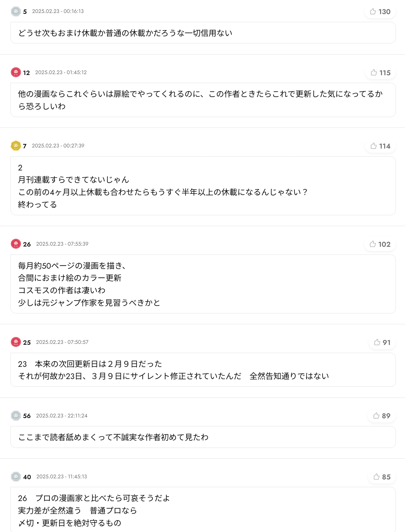Select the red avatar badge next to comment 26

coord(16,244)
